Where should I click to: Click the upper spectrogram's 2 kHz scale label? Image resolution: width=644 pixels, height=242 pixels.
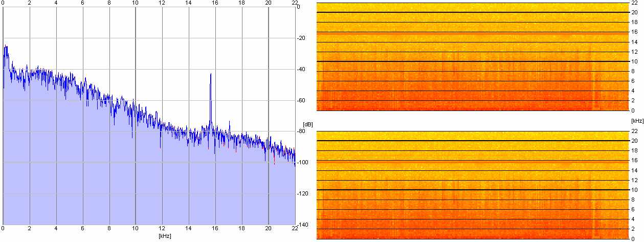[633, 101]
